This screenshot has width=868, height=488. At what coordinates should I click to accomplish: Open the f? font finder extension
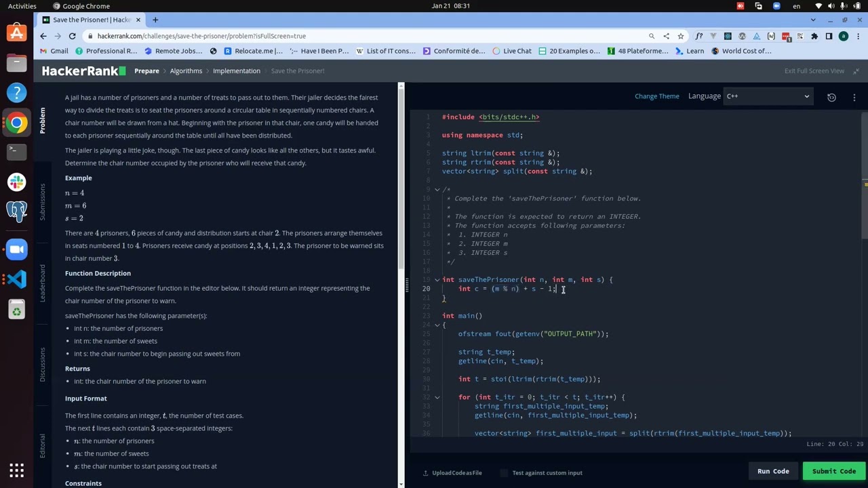point(698,36)
